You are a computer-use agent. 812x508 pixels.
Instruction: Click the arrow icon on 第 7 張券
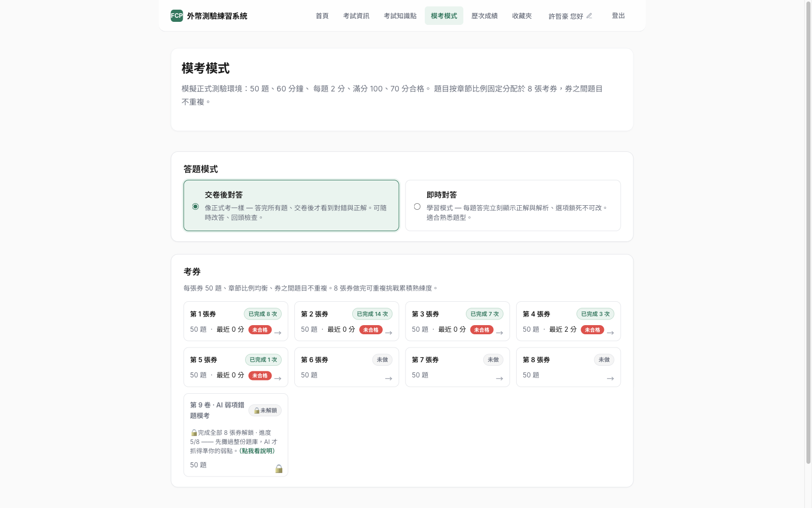tap(499, 378)
